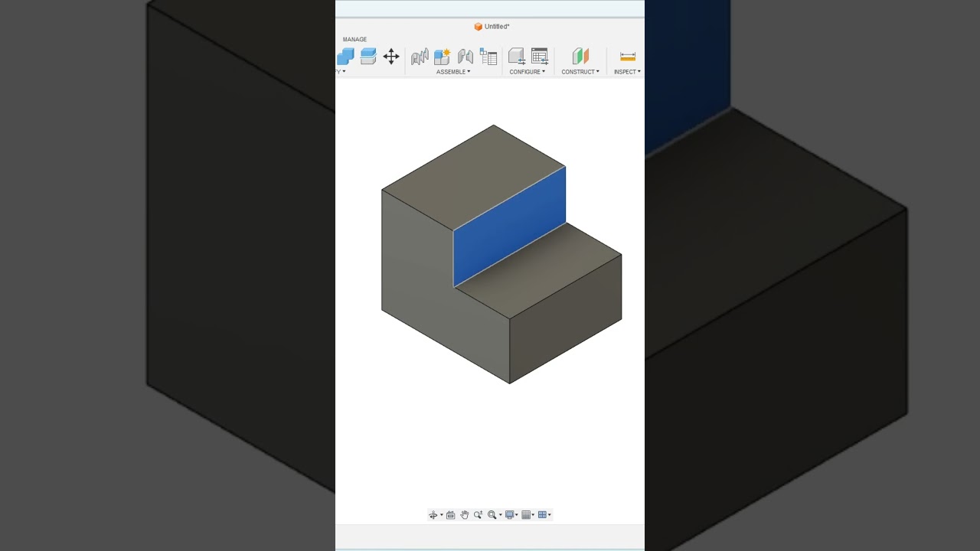Select the Untitled* document tab
Screen dimensions: 980x551
click(492, 27)
